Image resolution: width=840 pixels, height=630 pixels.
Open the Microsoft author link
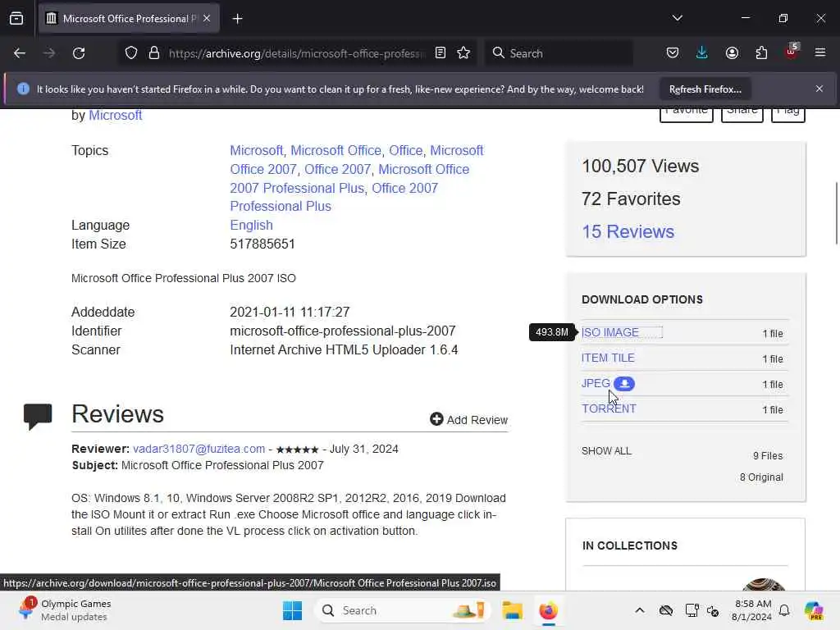[x=115, y=115]
